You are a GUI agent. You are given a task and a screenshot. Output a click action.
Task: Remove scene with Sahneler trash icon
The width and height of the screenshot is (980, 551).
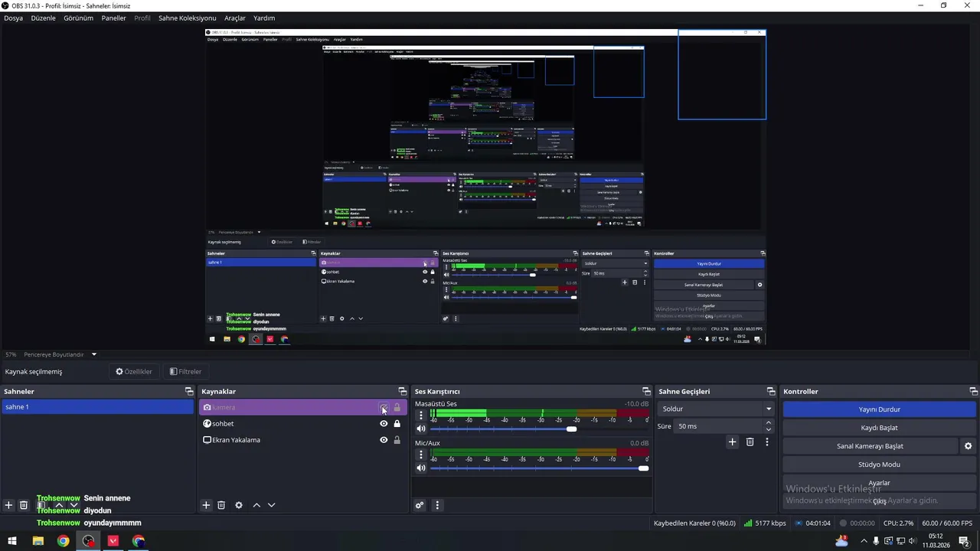(24, 505)
